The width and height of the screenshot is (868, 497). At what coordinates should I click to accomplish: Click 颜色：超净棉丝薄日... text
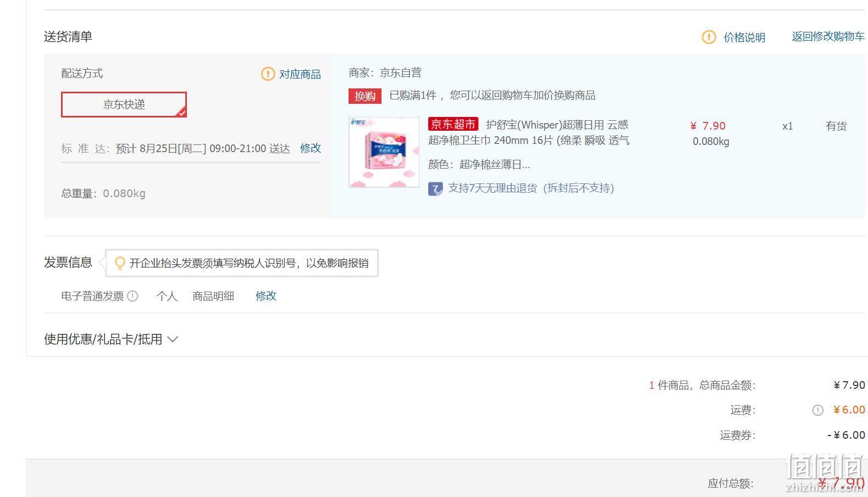pos(479,164)
